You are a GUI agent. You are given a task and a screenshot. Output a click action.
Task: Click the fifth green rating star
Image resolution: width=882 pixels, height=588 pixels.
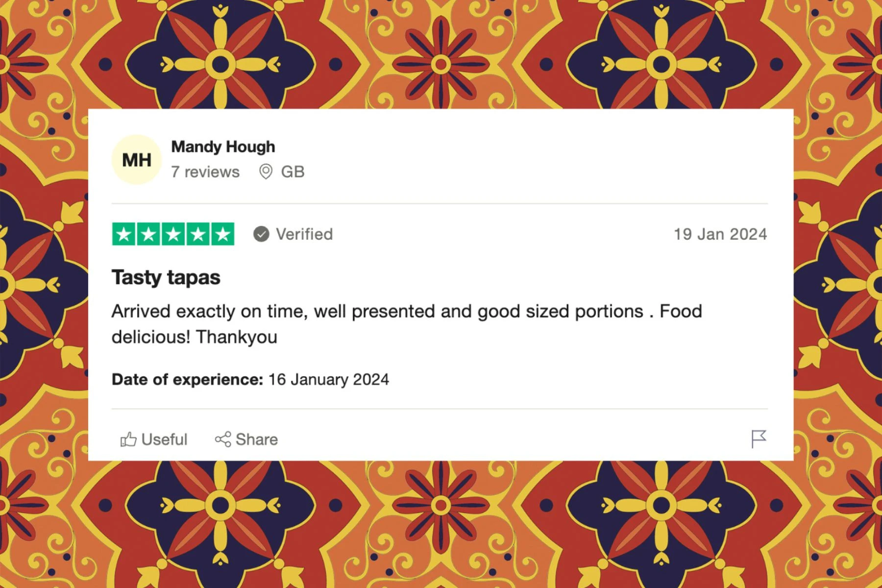click(x=223, y=234)
